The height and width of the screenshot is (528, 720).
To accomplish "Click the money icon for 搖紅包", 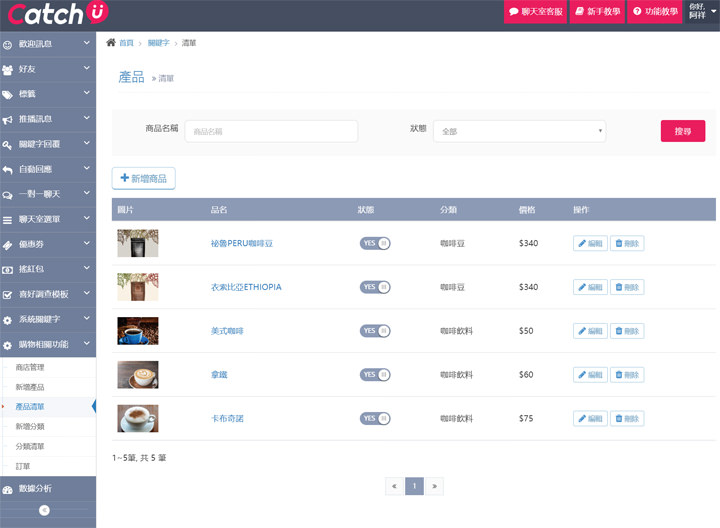I will [7, 270].
